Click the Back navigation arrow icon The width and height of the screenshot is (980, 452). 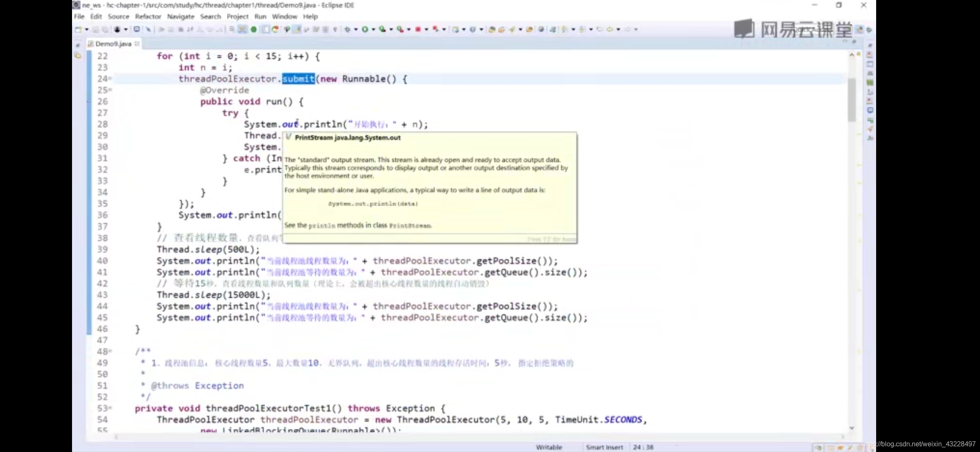[610, 29]
